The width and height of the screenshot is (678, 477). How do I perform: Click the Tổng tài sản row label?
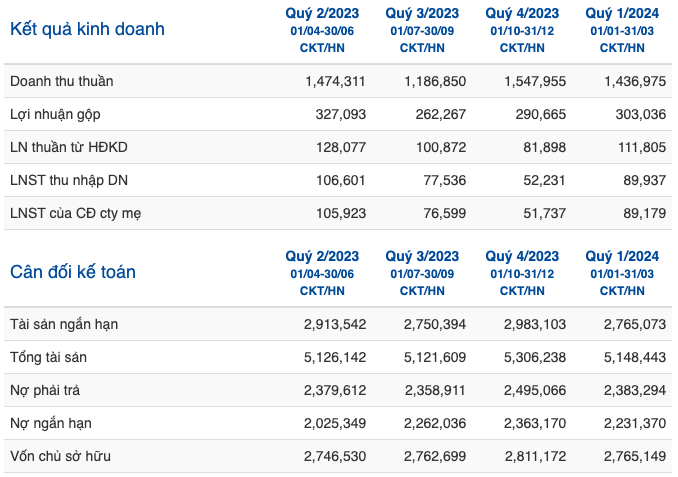[48, 358]
